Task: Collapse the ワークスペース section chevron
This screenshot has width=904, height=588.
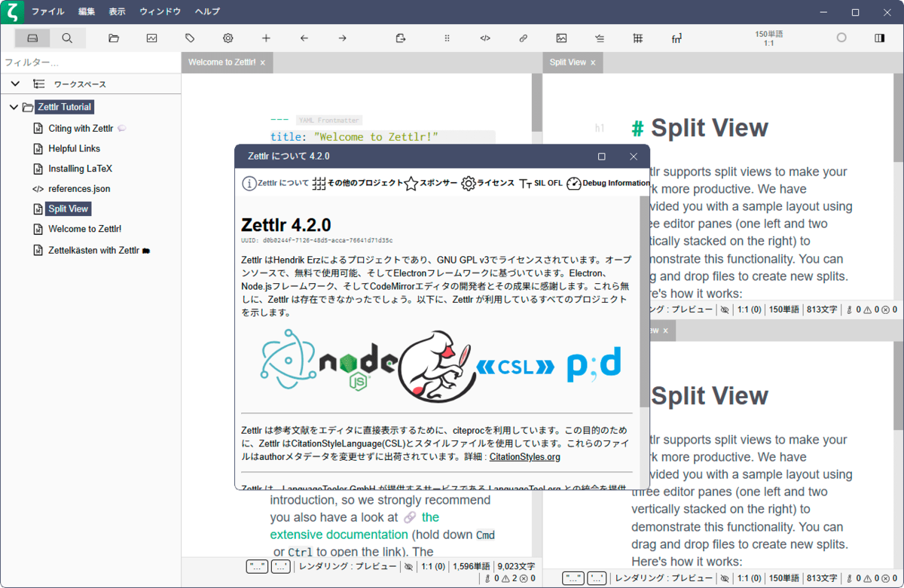Action: click(15, 84)
